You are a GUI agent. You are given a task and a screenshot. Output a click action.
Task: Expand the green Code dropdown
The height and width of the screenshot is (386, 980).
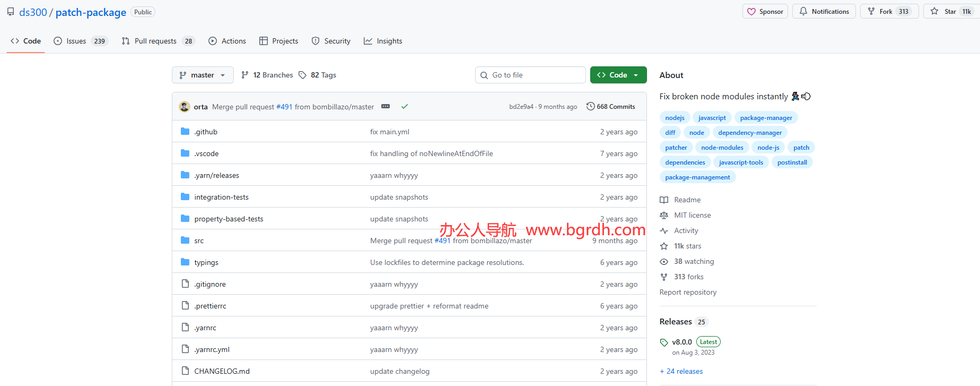(x=618, y=75)
